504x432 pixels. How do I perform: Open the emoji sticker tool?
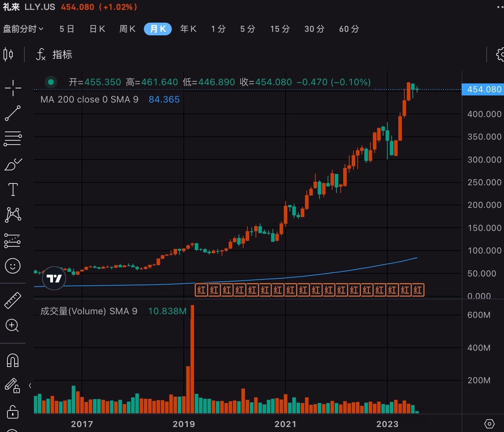(x=13, y=266)
